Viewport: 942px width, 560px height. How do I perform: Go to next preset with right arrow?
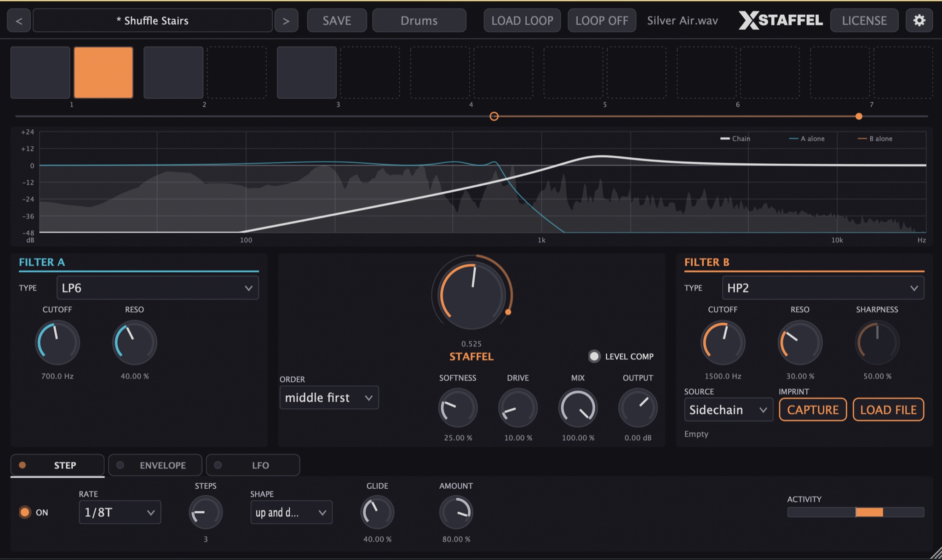tap(286, 21)
